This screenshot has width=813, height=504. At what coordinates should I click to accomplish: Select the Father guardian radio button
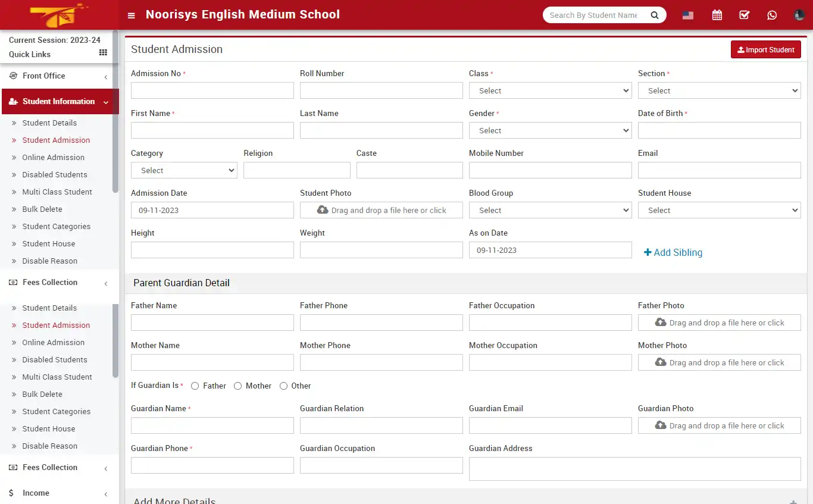point(195,386)
